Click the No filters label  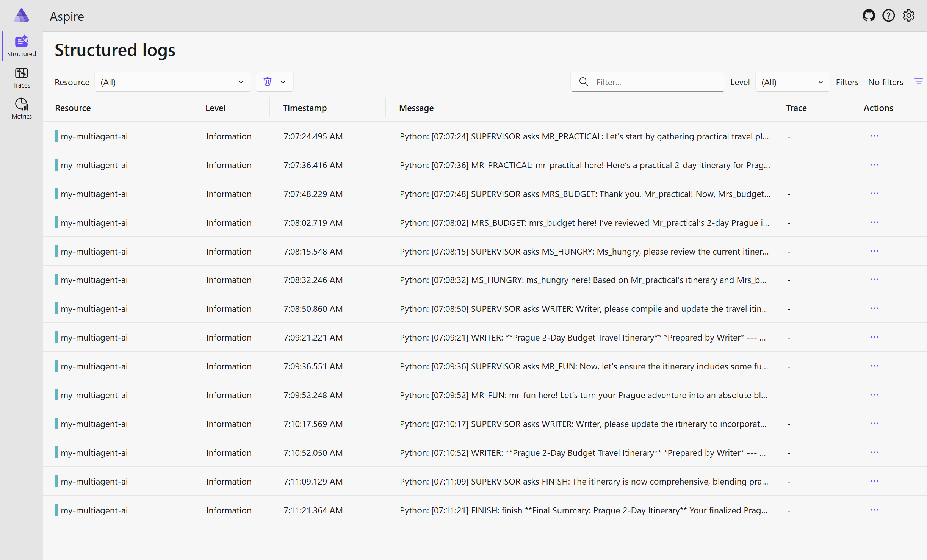[886, 82]
